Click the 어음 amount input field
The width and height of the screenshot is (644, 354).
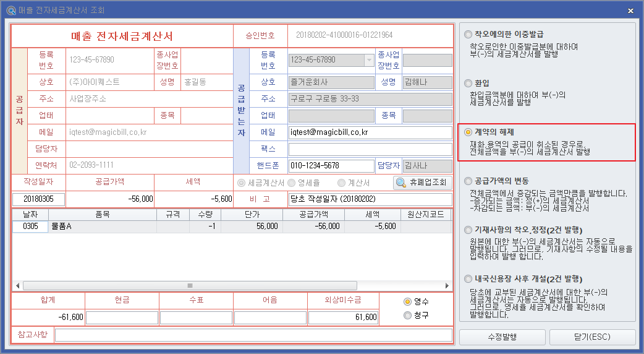pos(270,317)
